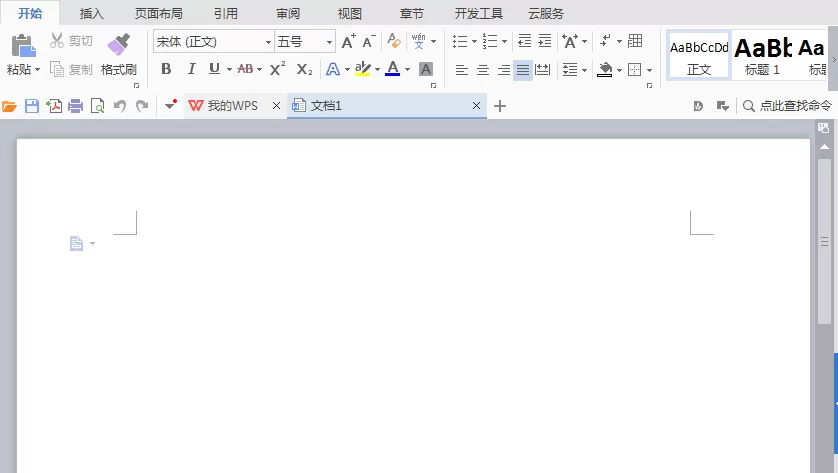Click the line spacing icon
The width and height of the screenshot is (838, 473).
point(570,69)
